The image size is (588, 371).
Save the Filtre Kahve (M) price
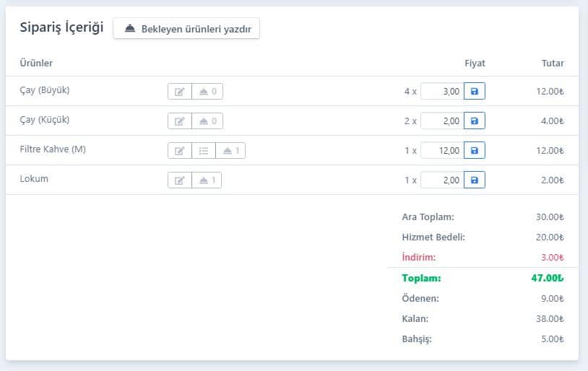coord(475,150)
